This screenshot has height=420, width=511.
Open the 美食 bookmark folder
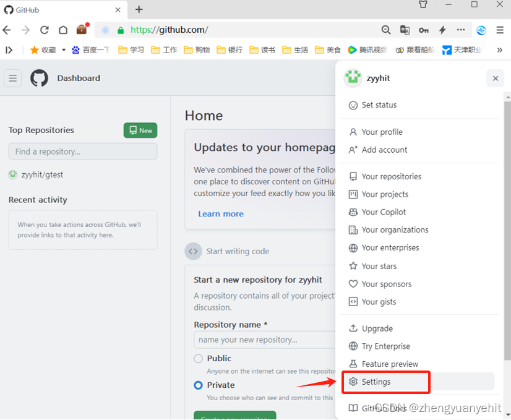click(x=328, y=50)
